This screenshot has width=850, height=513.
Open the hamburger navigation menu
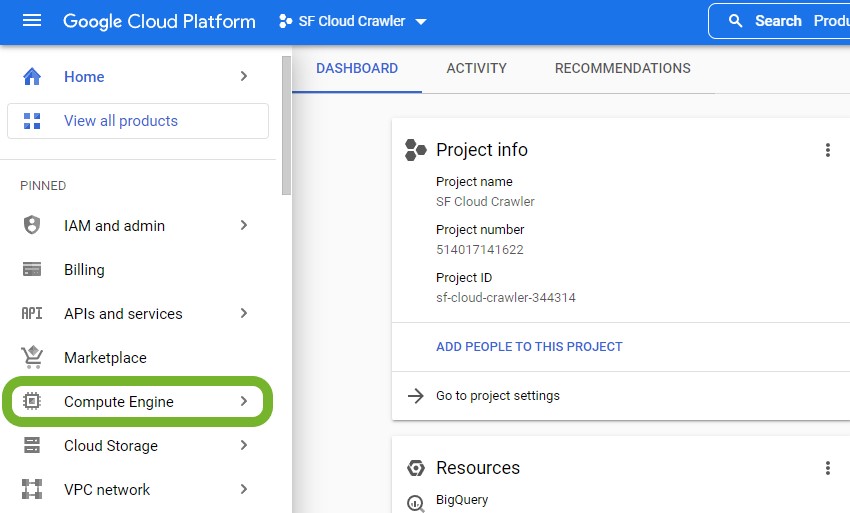click(32, 21)
